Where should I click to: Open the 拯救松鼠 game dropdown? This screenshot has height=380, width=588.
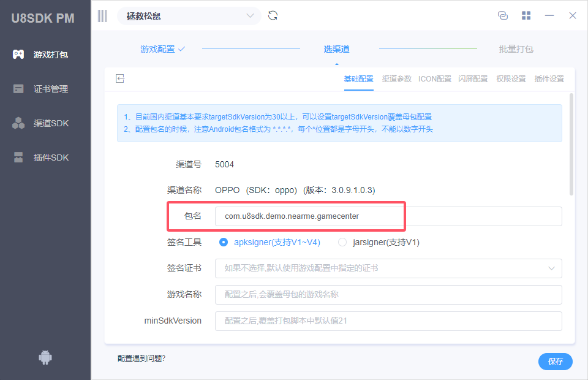point(189,16)
